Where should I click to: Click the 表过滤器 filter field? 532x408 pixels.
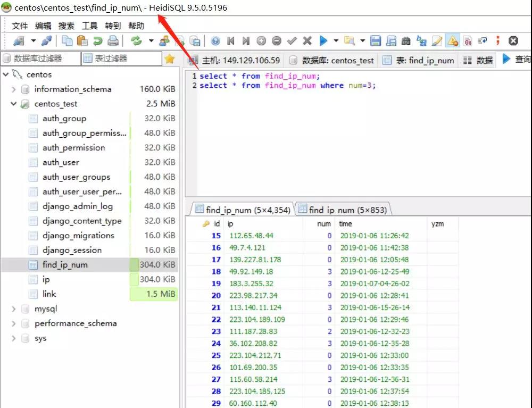click(122, 59)
